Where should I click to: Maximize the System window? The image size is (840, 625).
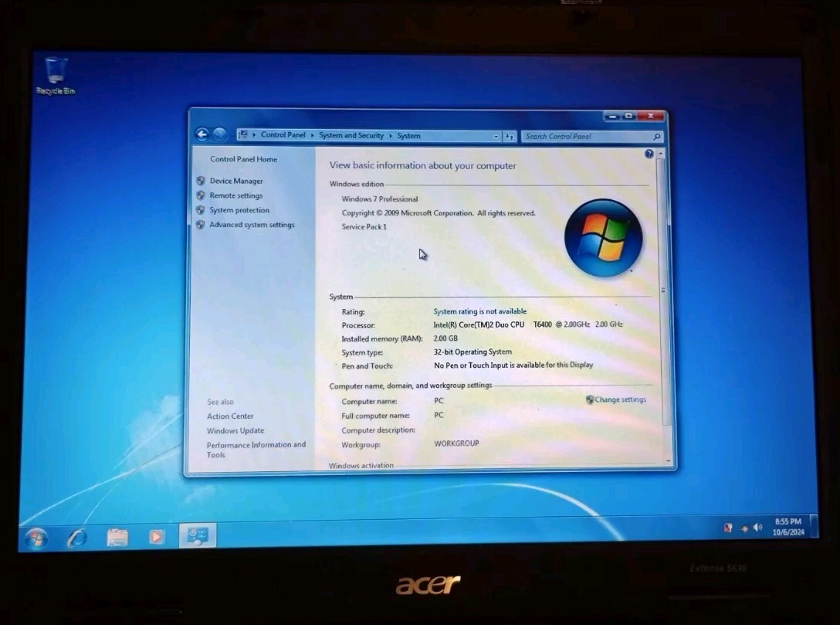[629, 116]
